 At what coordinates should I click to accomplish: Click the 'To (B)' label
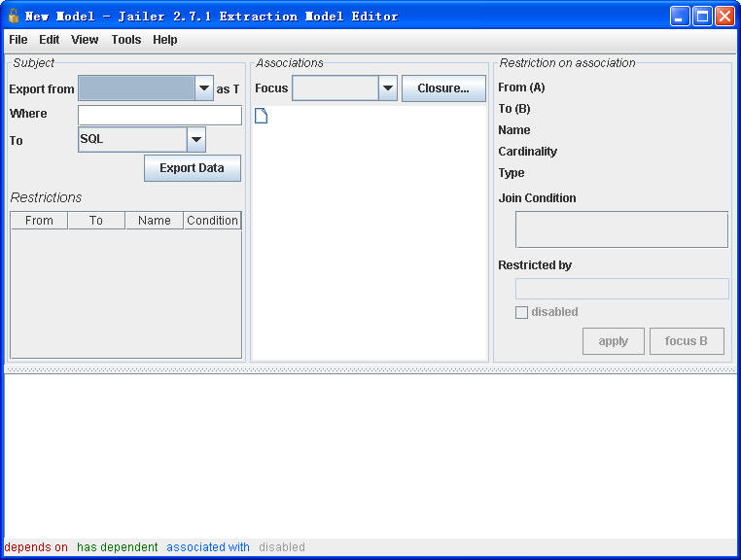pos(514,109)
